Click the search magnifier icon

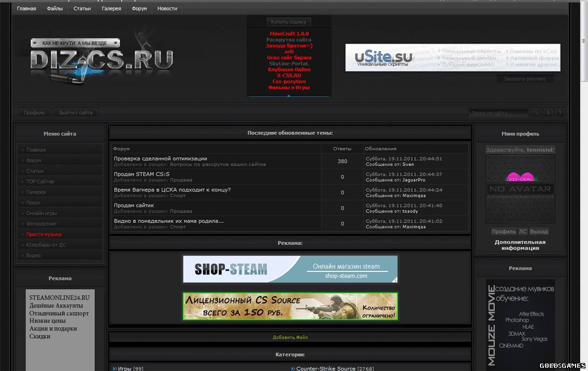[x=536, y=113]
